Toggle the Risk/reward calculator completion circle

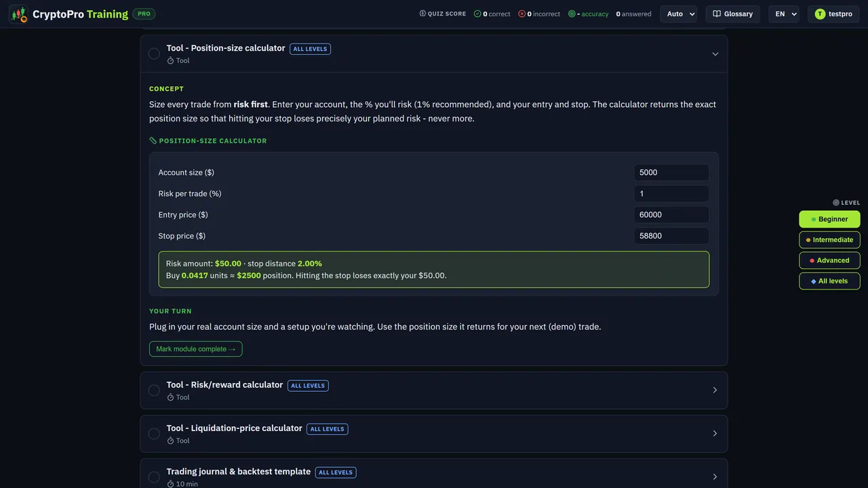154,390
